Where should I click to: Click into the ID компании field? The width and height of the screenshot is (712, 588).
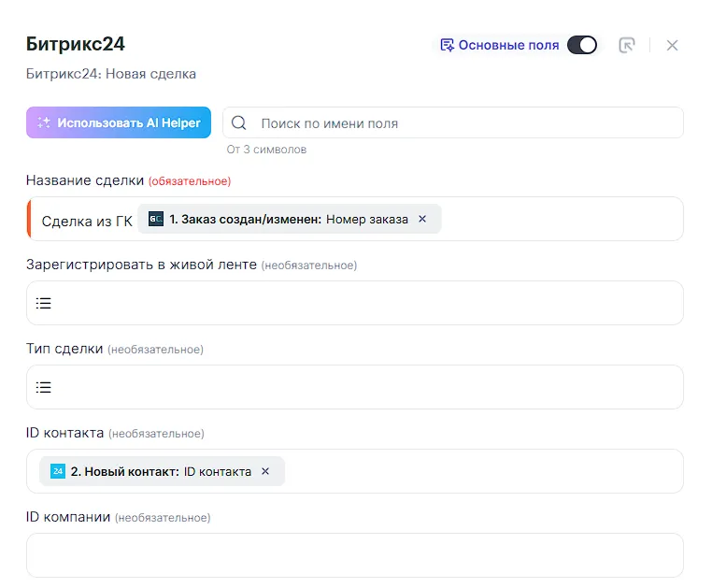[x=355, y=555]
